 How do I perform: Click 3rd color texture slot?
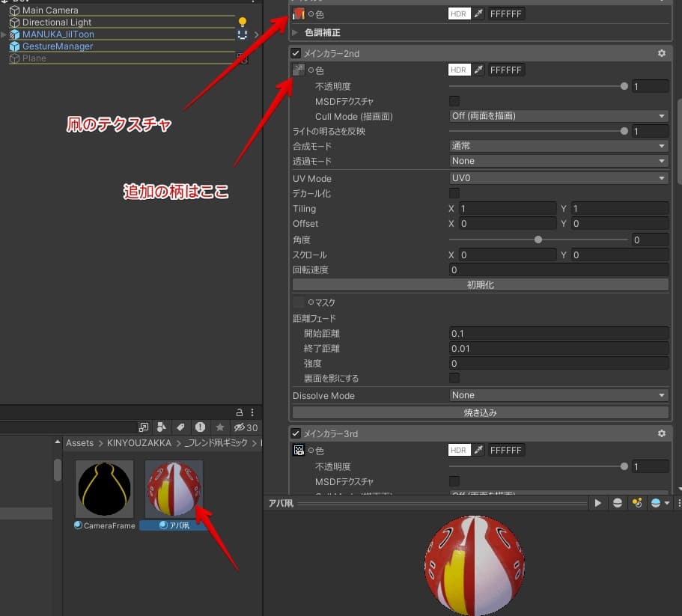(x=299, y=450)
